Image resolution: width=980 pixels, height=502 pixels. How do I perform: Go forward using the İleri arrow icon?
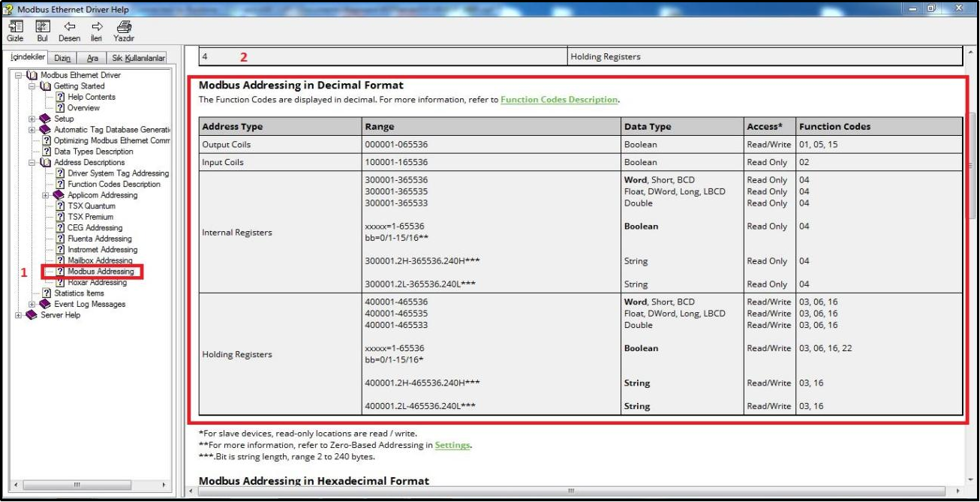[96, 26]
